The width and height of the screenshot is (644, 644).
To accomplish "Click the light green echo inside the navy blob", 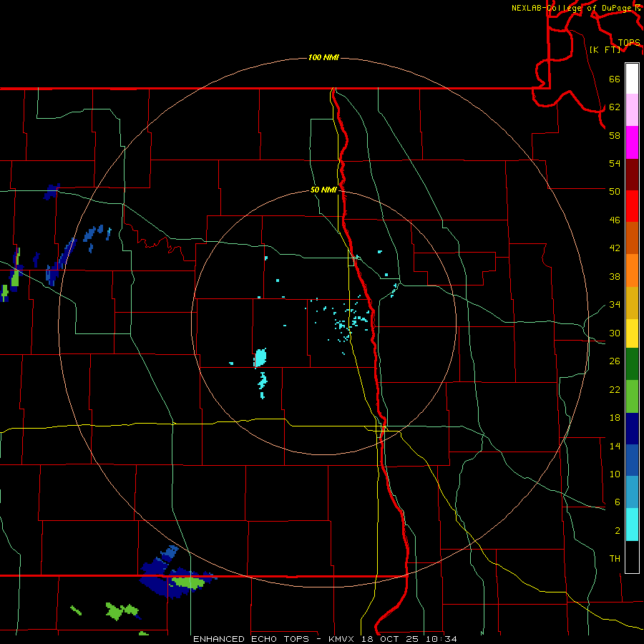I will [x=188, y=582].
